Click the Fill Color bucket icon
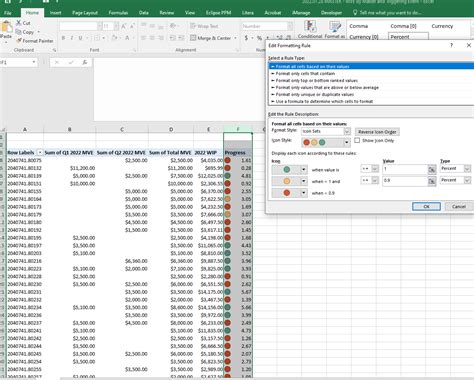The width and height of the screenshot is (474, 380). click(x=114, y=38)
